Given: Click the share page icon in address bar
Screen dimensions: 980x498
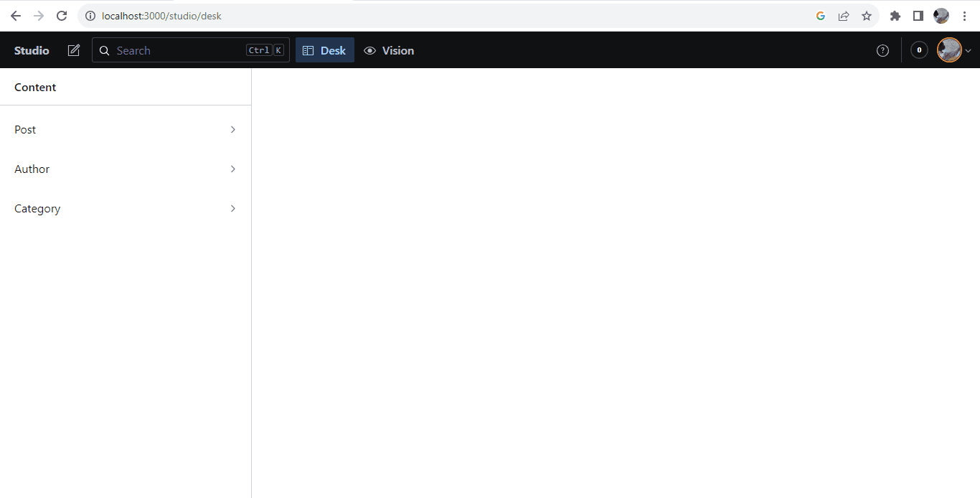Looking at the screenshot, I should 844,16.
